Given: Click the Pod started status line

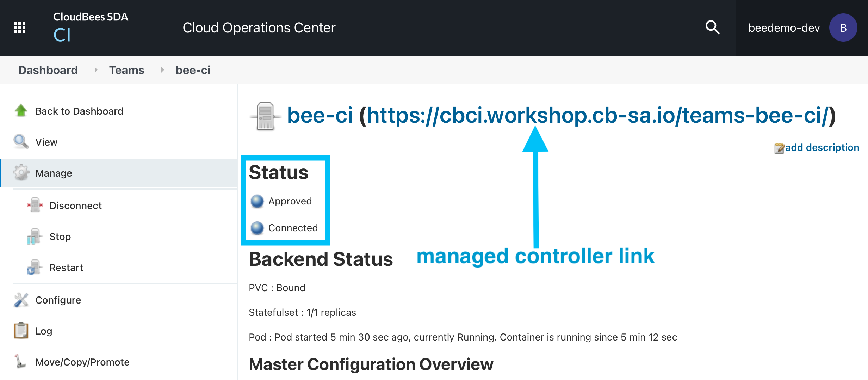Looking at the screenshot, I should pos(463,337).
